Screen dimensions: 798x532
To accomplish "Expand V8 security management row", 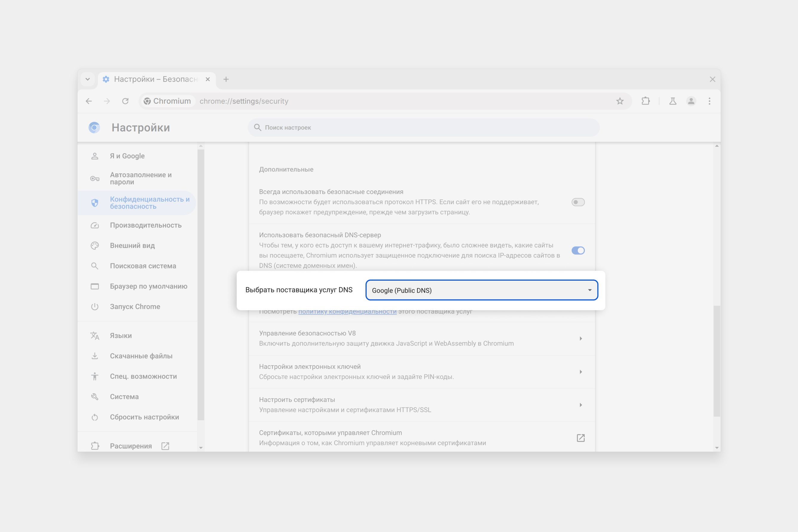I will coord(580,338).
